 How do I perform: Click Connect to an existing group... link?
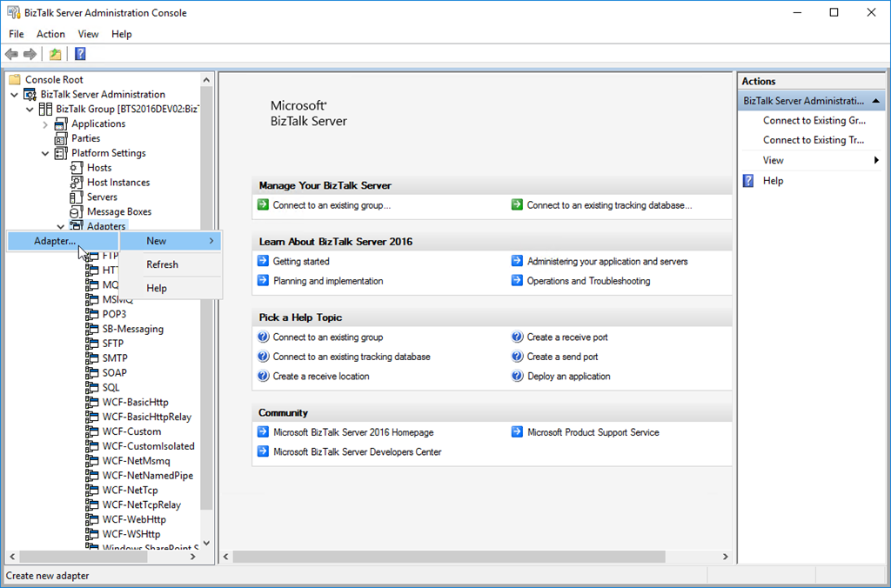pos(332,205)
